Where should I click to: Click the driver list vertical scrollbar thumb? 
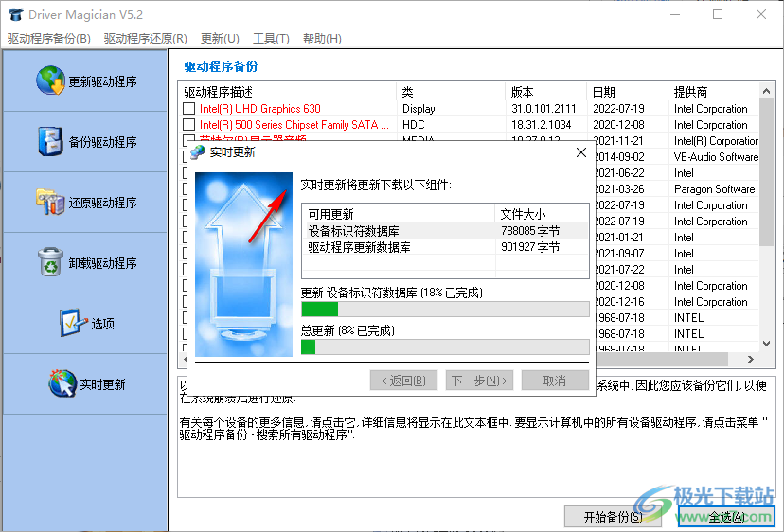coord(767,172)
